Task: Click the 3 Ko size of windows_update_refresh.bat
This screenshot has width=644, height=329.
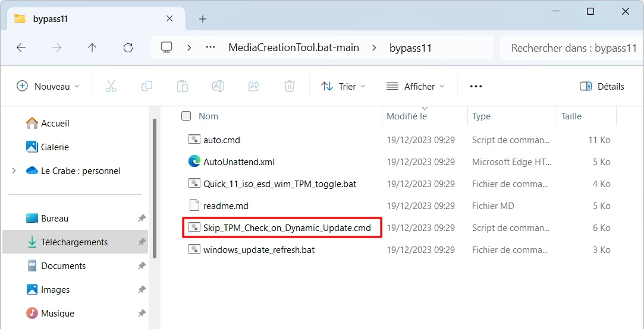Action: pos(601,250)
